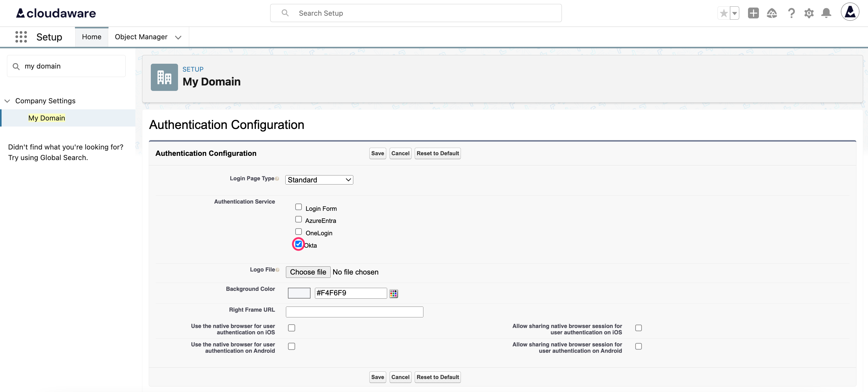Open the favorites list dropdown arrow
Image resolution: width=868 pixels, height=392 pixels.
tap(734, 13)
